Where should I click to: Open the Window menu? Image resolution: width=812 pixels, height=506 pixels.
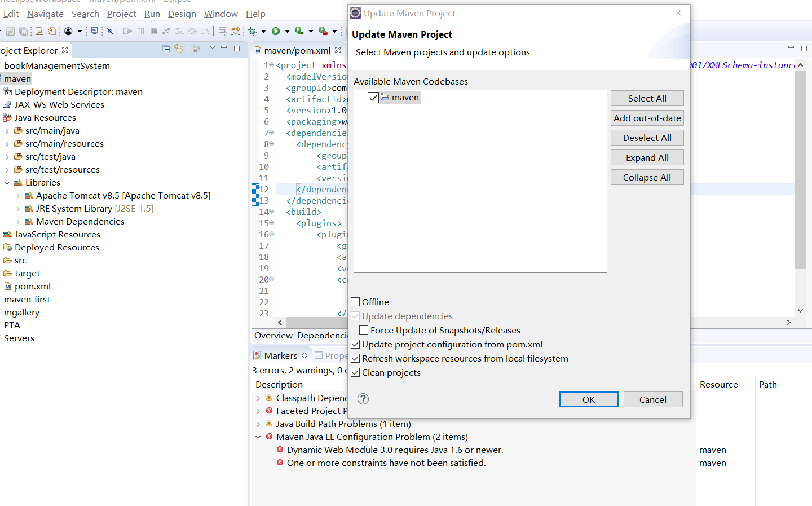221,14
